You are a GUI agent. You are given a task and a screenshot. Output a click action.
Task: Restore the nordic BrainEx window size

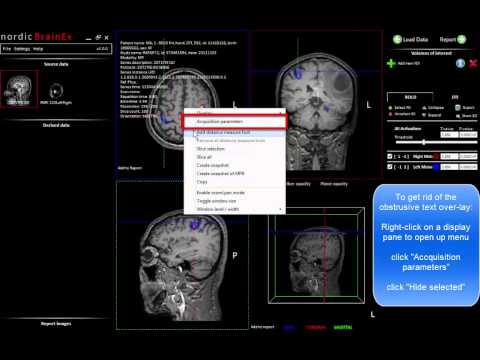[x=98, y=37]
